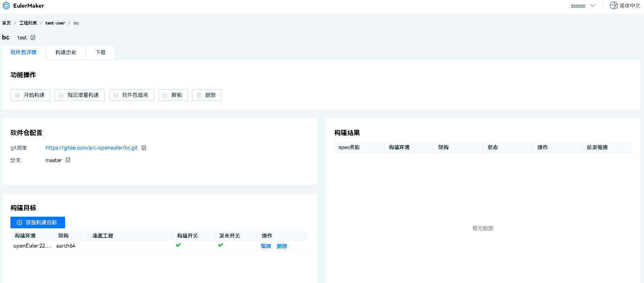Click the 指定增量构建 button
644x283 pixels.
tap(80, 95)
